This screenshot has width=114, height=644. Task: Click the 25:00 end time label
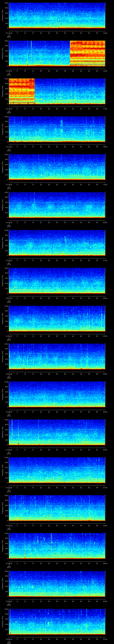click(105, 412)
